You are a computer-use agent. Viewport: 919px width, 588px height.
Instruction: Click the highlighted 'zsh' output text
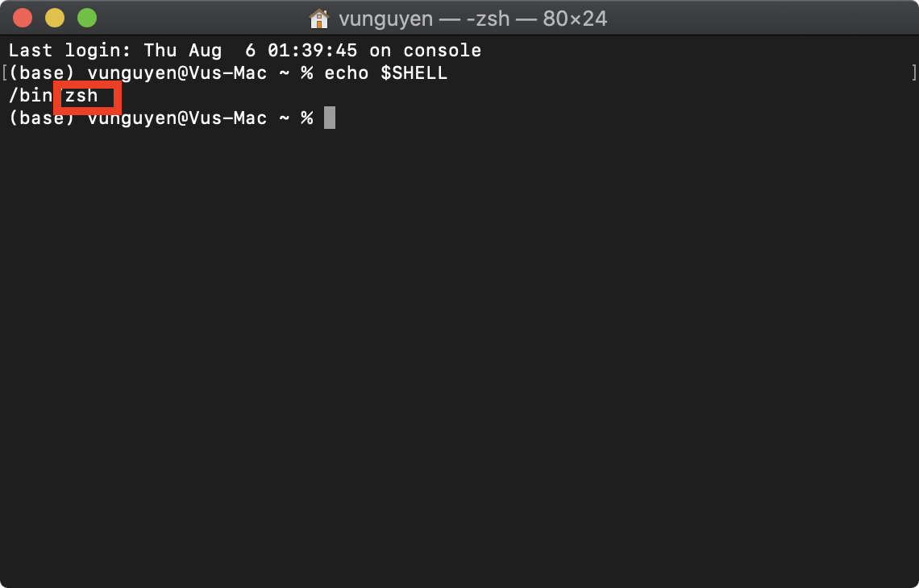(81, 96)
